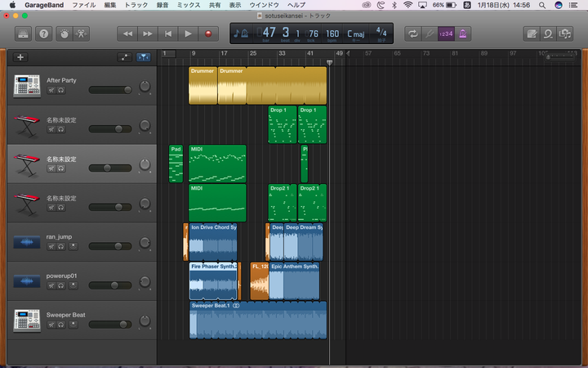Open the Loop Browser icon
The image size is (588, 368).
pos(549,34)
